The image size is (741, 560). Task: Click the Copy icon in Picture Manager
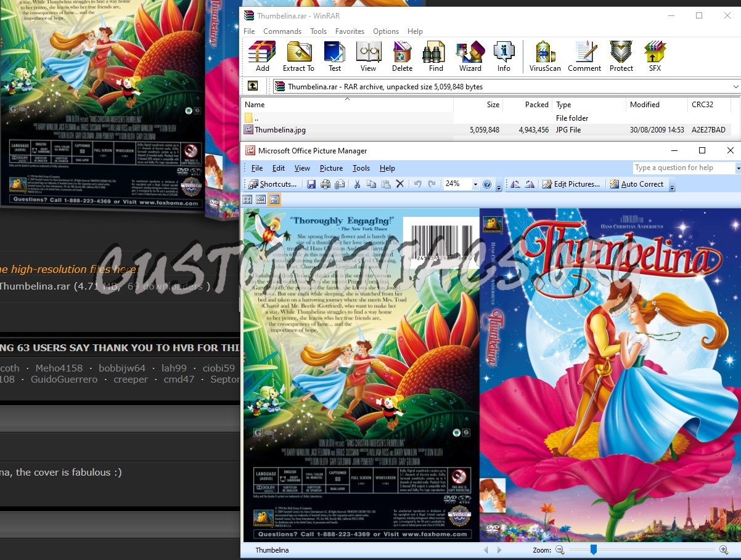371,184
